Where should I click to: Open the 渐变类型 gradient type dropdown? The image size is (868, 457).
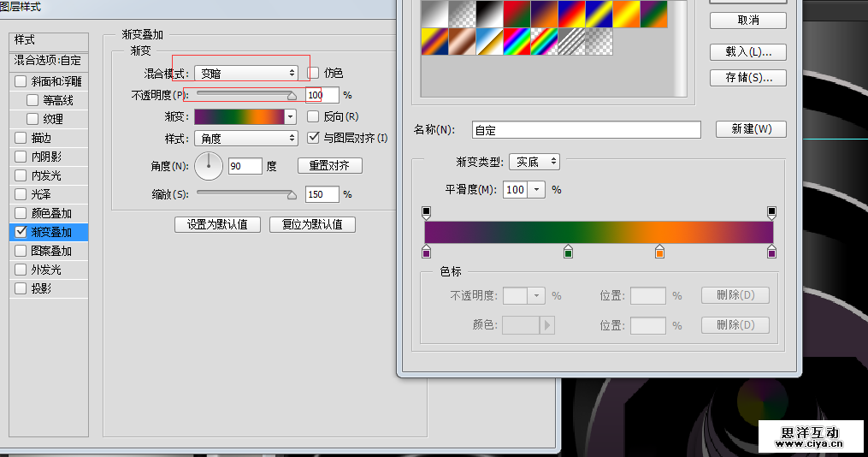click(534, 162)
